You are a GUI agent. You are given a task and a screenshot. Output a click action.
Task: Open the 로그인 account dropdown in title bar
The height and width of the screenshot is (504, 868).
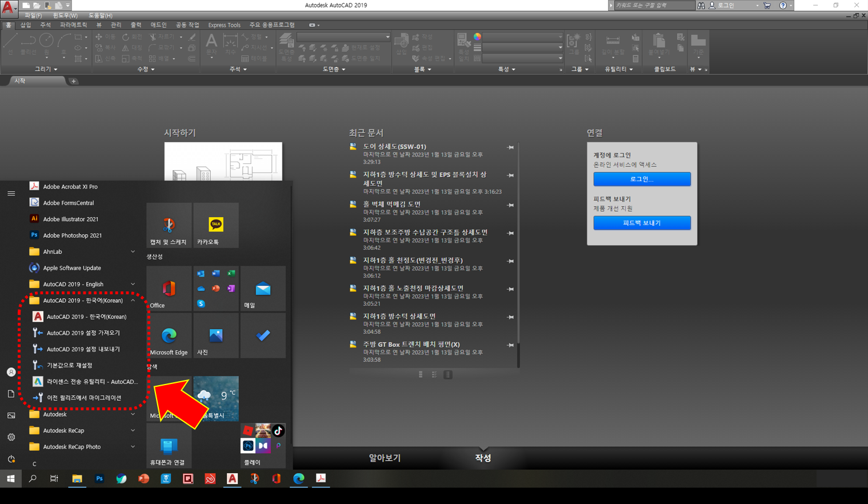tap(734, 5)
